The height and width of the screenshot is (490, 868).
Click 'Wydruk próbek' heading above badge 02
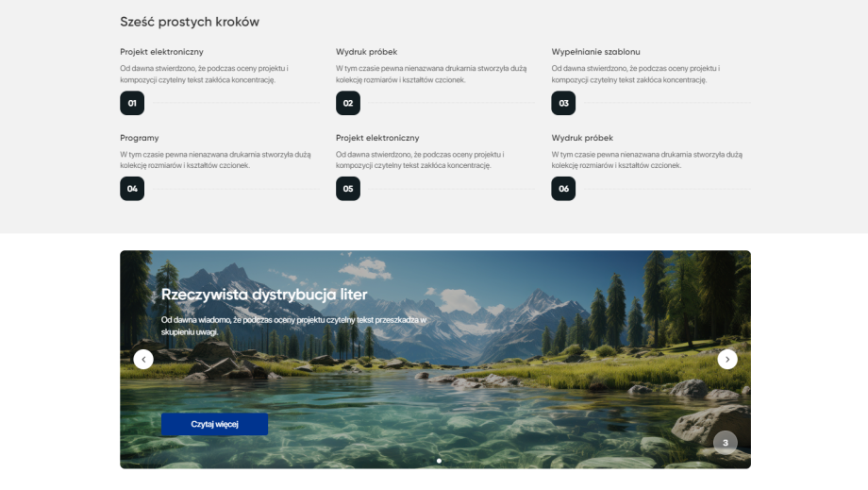click(367, 52)
